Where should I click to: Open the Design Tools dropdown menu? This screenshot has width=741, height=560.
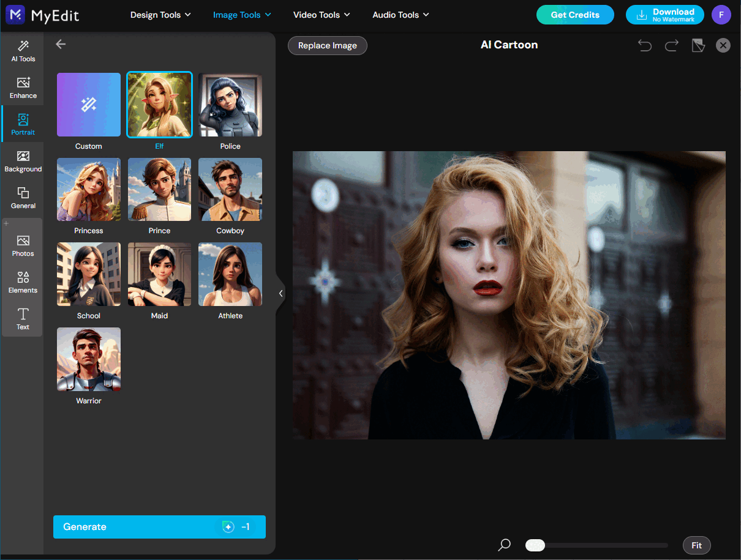(x=160, y=15)
